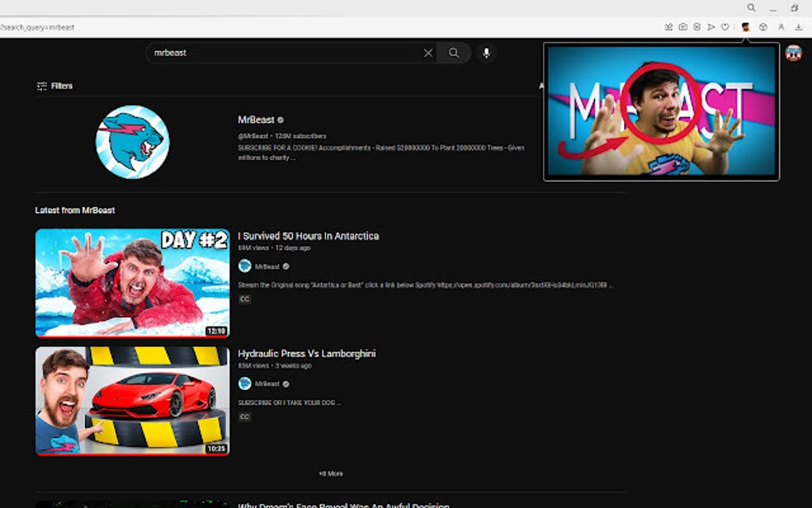Click the camera screenshot icon in the toolbar
The image size is (812, 508).
click(683, 26)
